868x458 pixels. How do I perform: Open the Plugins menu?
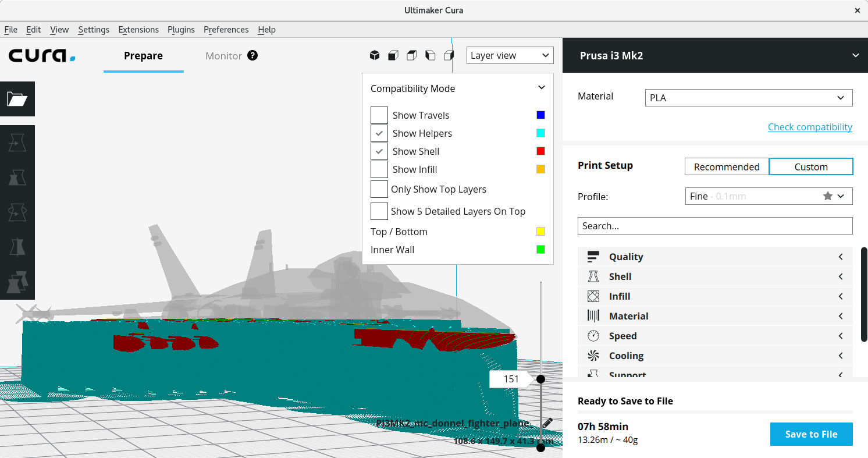[181, 30]
